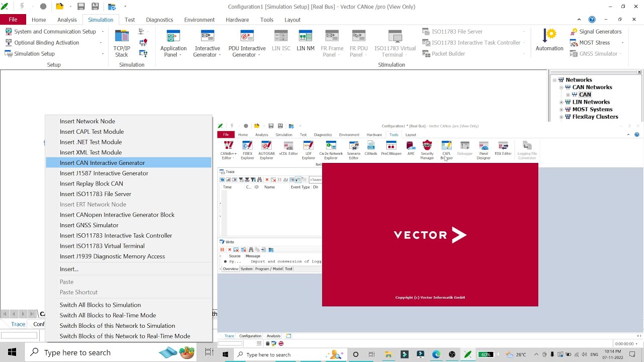Open Security Manager in inner window
Screen dimensions: 644x362
[427, 150]
